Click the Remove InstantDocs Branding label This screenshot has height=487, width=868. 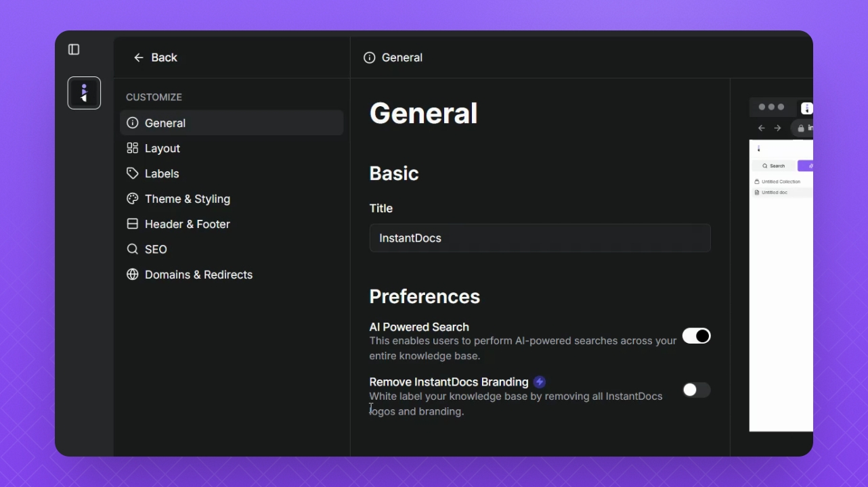coord(449,382)
